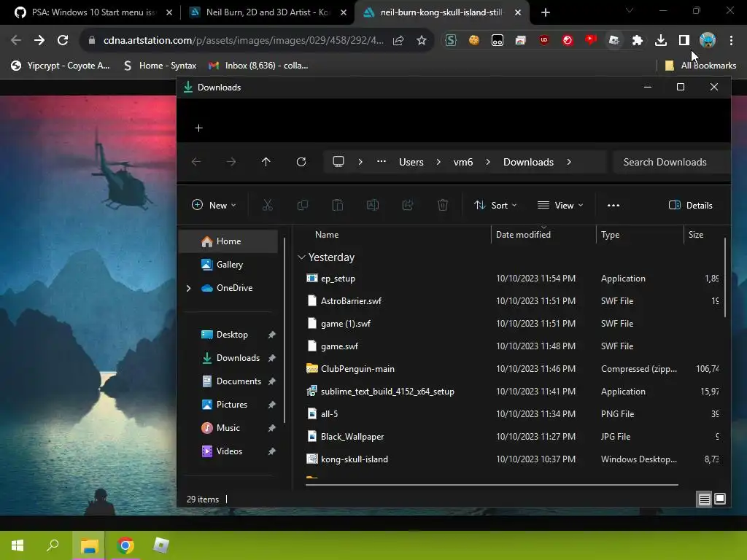Open Chrome three-dot menu
The height and width of the screenshot is (560, 747).
(731, 41)
